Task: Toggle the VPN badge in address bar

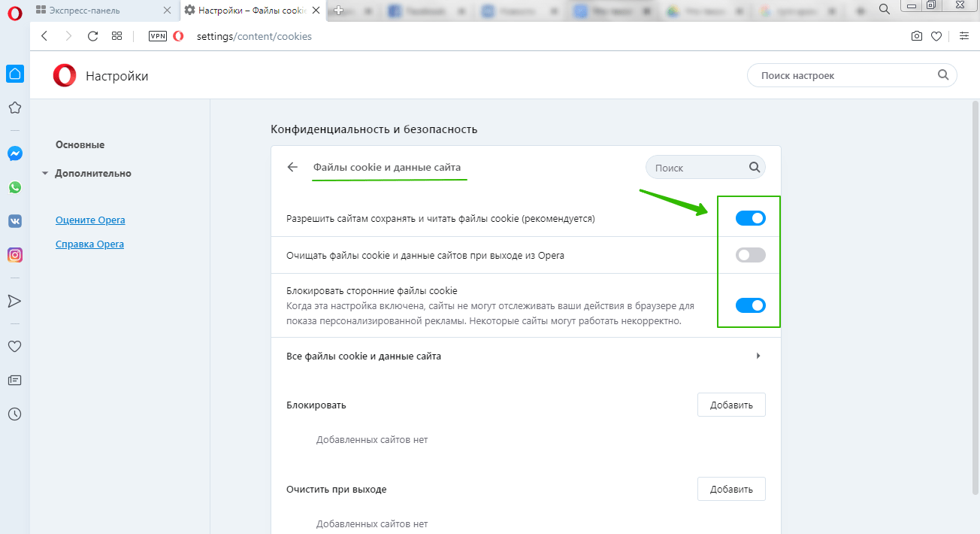Action: pyautogui.click(x=158, y=36)
